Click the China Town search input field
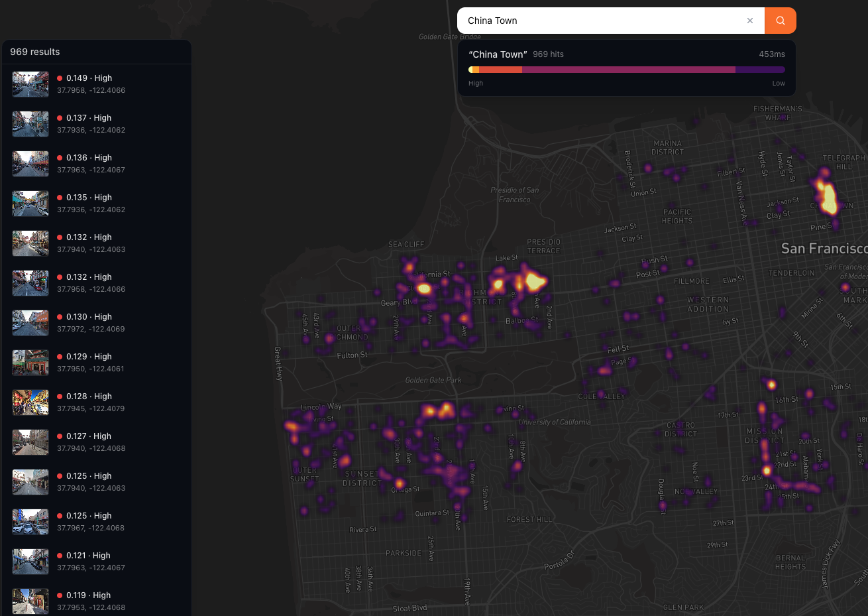 pyautogui.click(x=603, y=21)
